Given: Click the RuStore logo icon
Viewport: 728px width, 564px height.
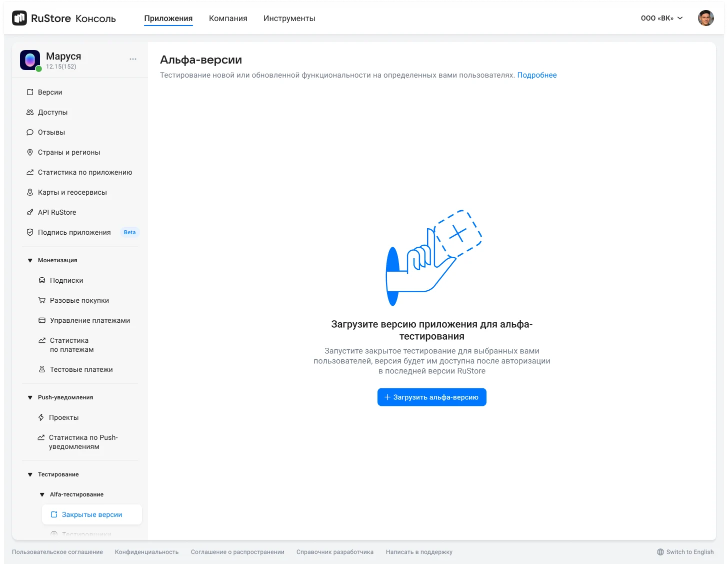Looking at the screenshot, I should 19,19.
